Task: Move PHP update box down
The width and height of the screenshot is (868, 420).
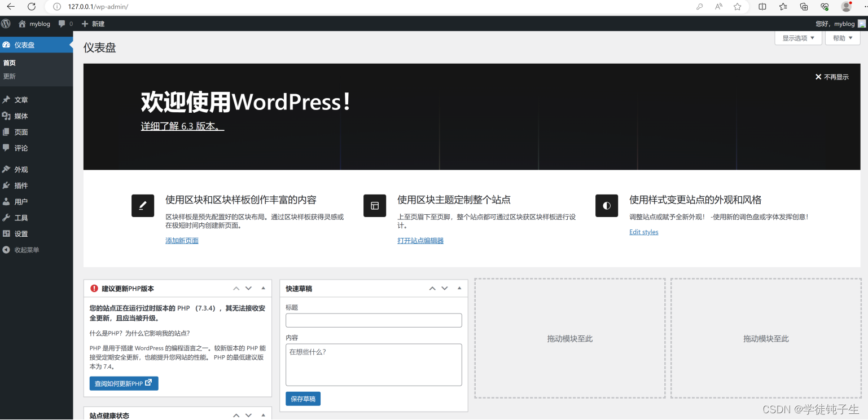Action: (248, 289)
